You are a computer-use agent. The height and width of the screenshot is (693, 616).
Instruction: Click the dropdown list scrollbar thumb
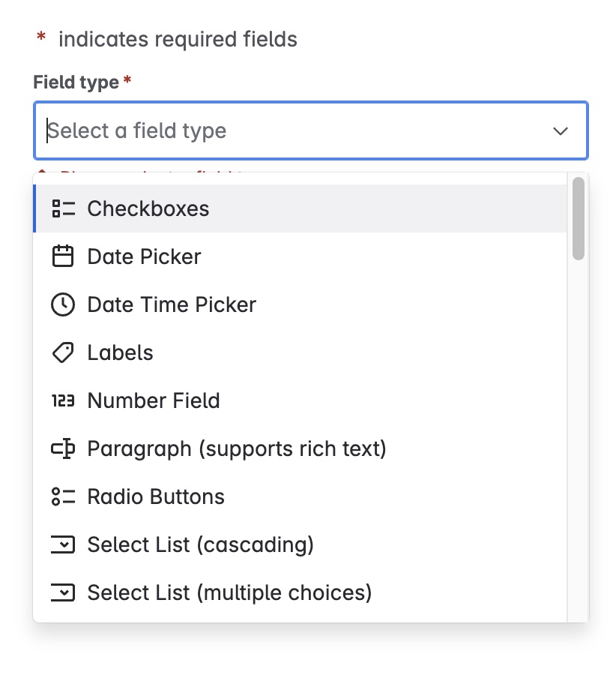click(578, 218)
